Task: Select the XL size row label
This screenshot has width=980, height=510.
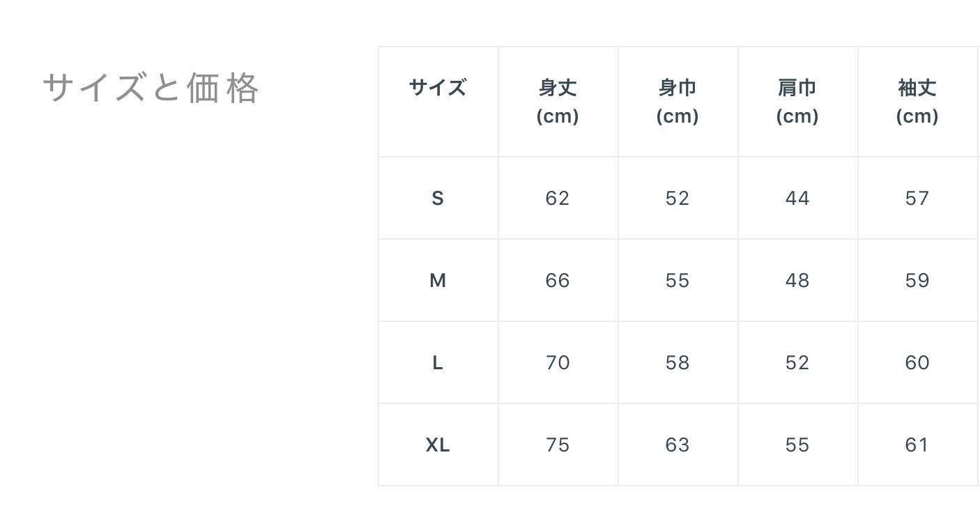Action: [x=438, y=445]
